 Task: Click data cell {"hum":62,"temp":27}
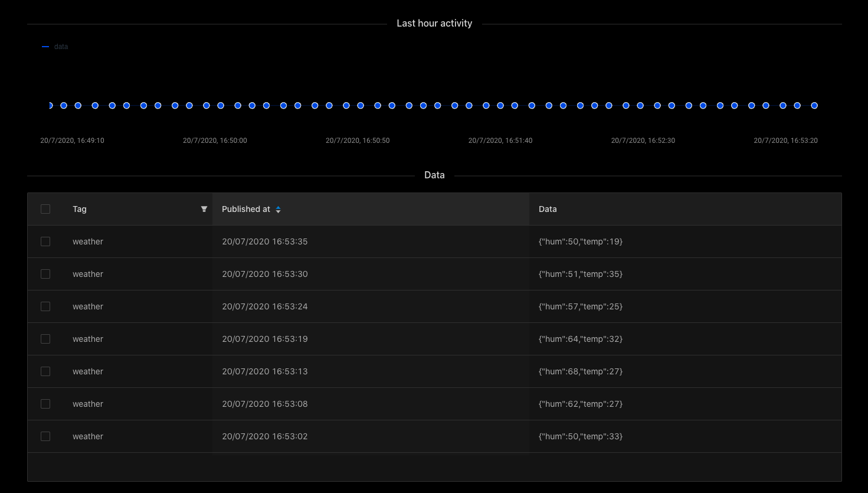coord(581,404)
